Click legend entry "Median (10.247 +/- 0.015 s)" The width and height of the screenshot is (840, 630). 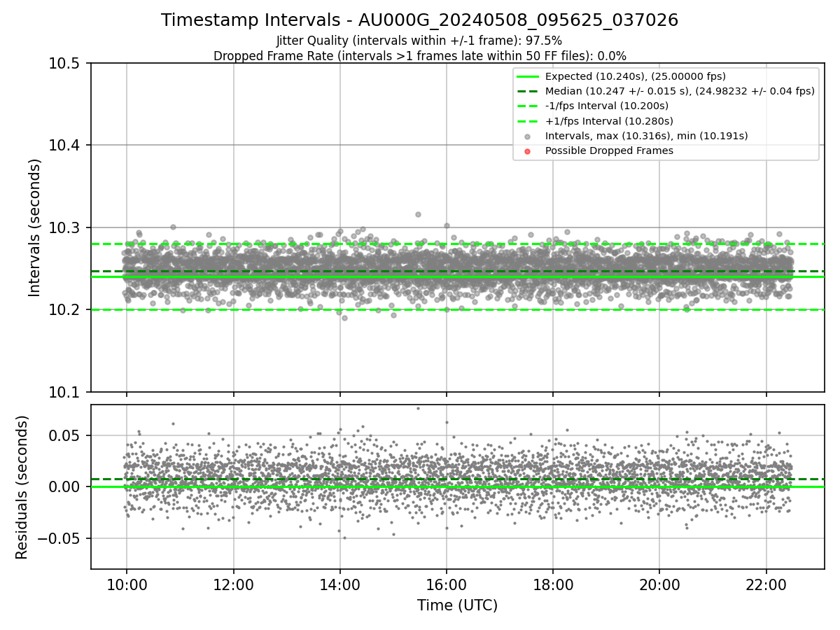pyautogui.click(x=680, y=91)
